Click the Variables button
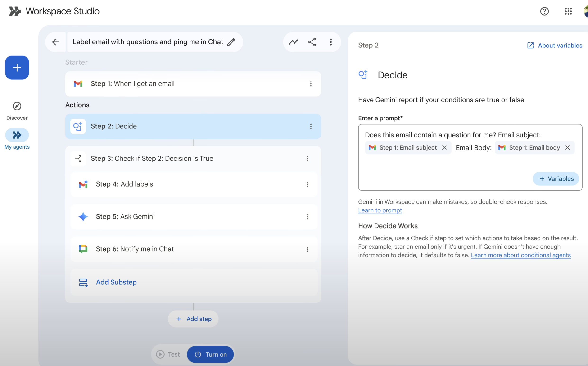 point(556,179)
